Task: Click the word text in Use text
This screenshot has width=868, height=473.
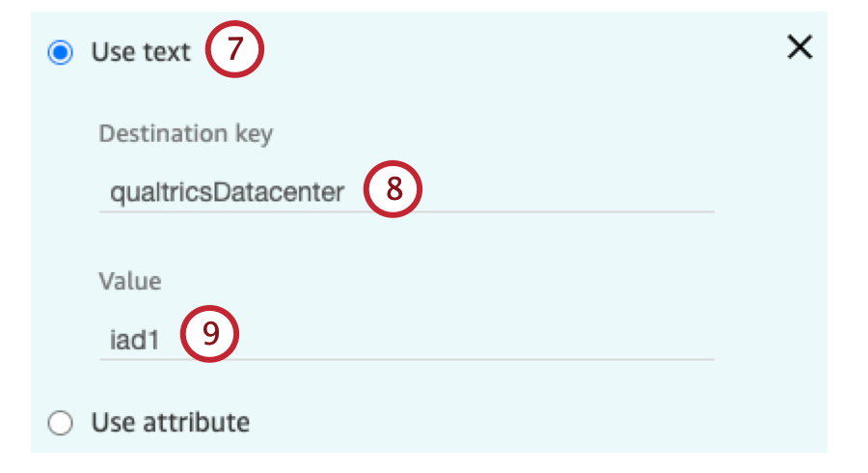Action: pyautogui.click(x=167, y=52)
